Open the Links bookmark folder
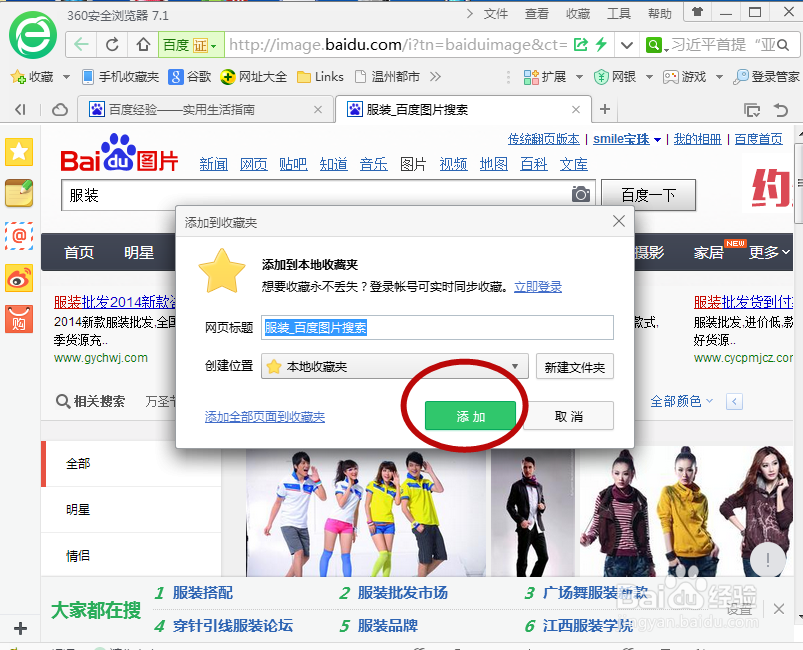This screenshot has width=803, height=650. (321, 77)
